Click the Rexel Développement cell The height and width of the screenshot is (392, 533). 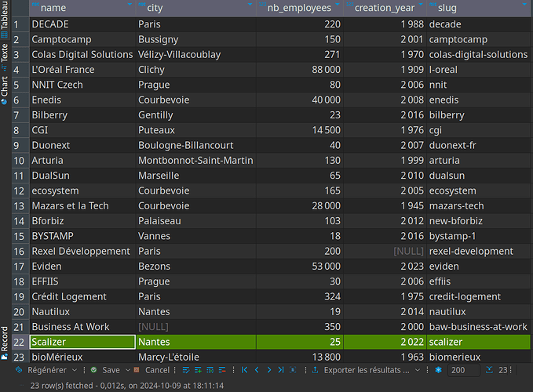pyautogui.click(x=82, y=252)
